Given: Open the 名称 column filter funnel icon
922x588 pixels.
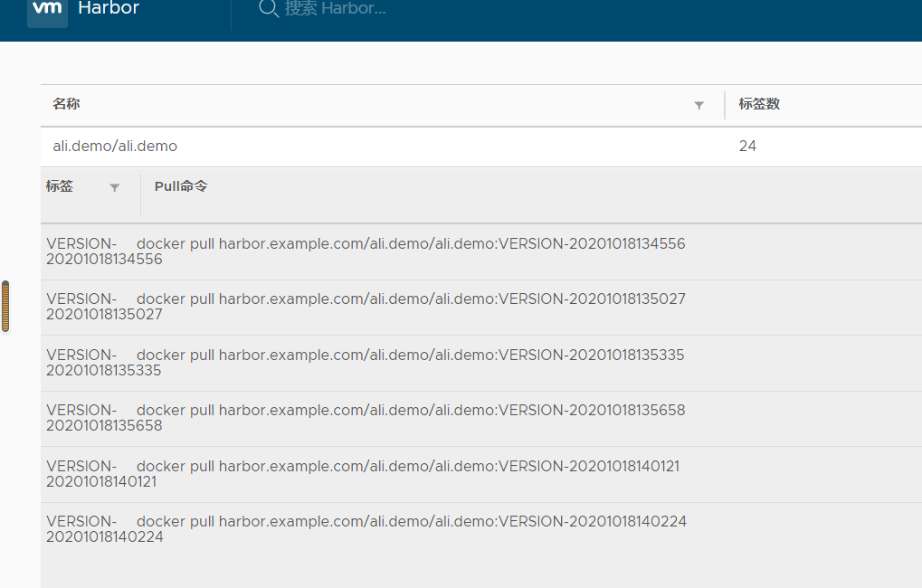Looking at the screenshot, I should (x=699, y=105).
